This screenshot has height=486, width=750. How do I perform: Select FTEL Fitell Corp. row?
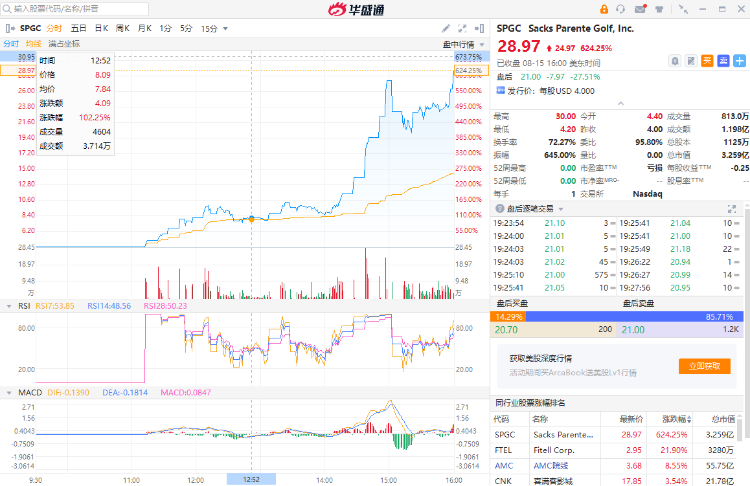pyautogui.click(x=614, y=450)
